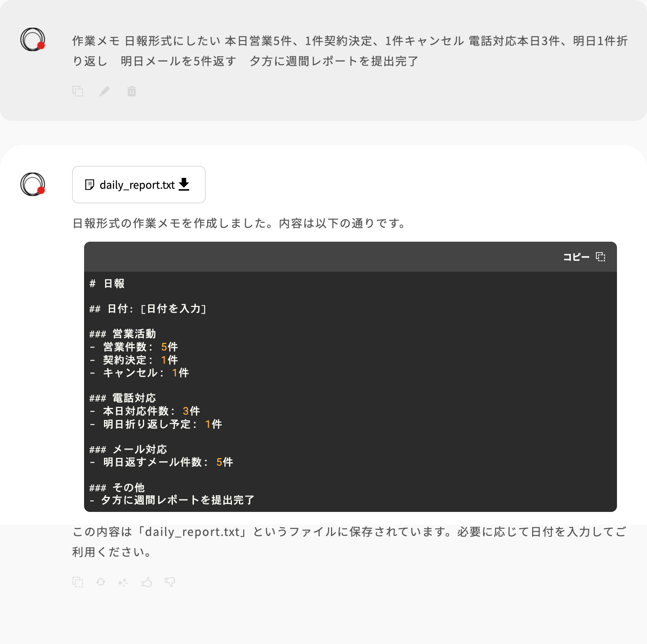
Task: Open the daily_report.txt attachment
Action: point(137,184)
